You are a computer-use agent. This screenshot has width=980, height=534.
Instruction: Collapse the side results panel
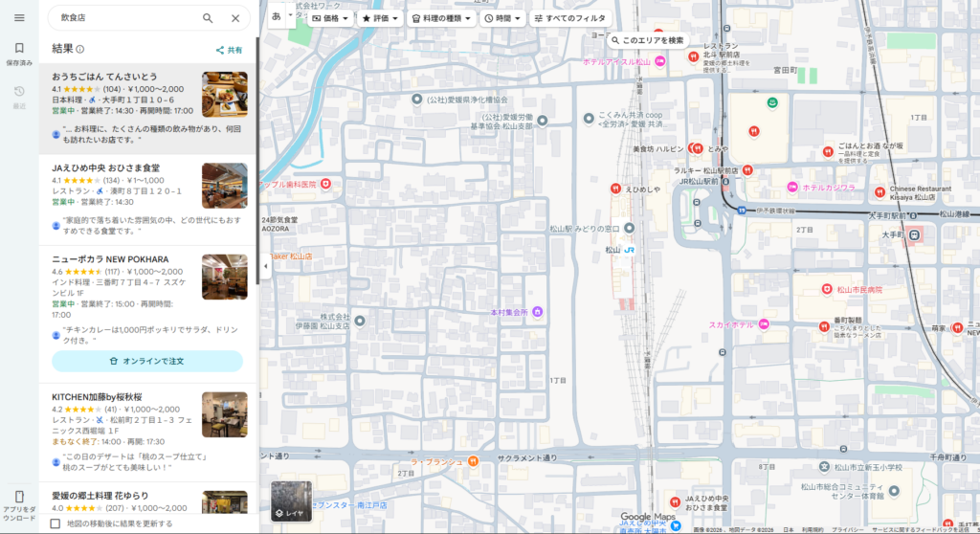tap(264, 267)
